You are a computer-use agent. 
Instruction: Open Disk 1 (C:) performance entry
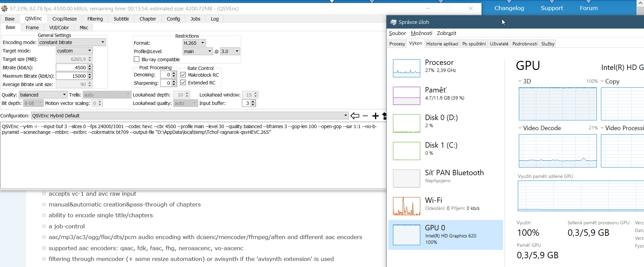(x=445, y=151)
